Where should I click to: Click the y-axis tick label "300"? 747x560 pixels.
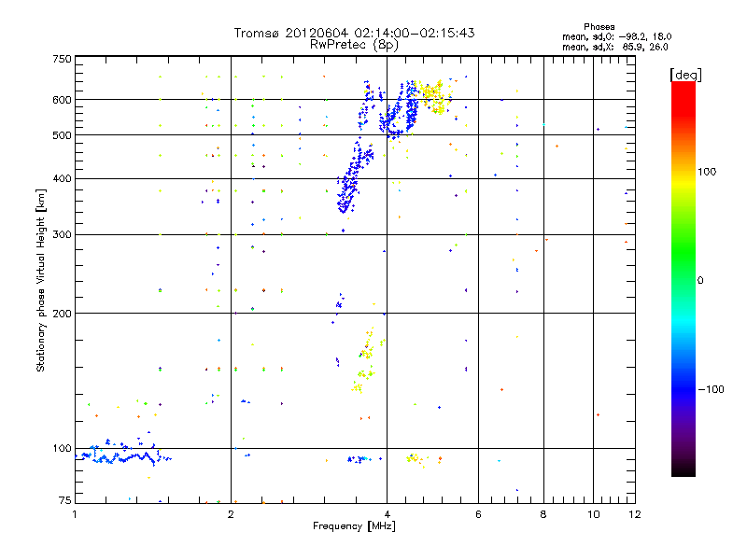tap(62, 234)
